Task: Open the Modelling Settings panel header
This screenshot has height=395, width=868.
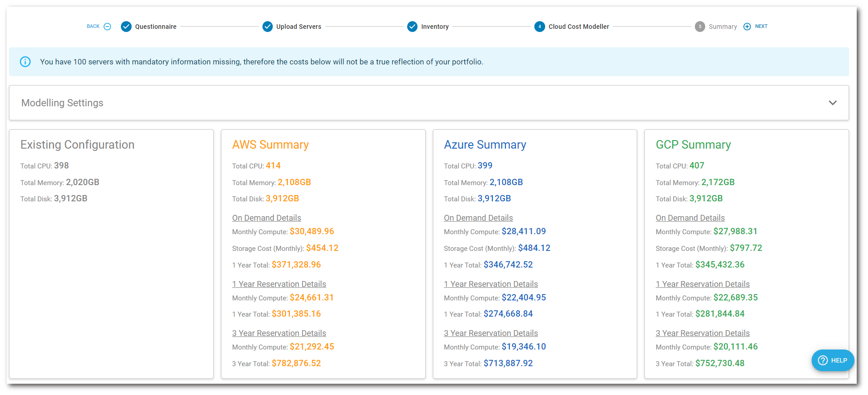Action: tap(62, 103)
